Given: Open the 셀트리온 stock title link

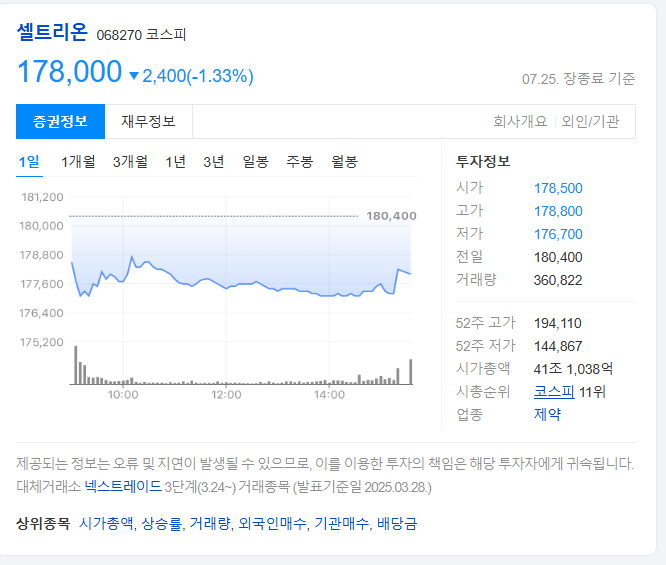Looking at the screenshot, I should 52,32.
